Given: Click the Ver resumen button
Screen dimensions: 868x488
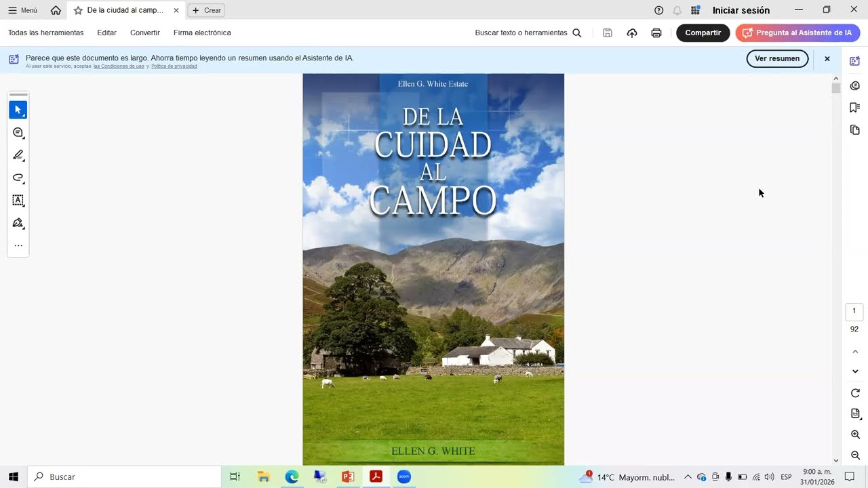Looking at the screenshot, I should (x=777, y=58).
